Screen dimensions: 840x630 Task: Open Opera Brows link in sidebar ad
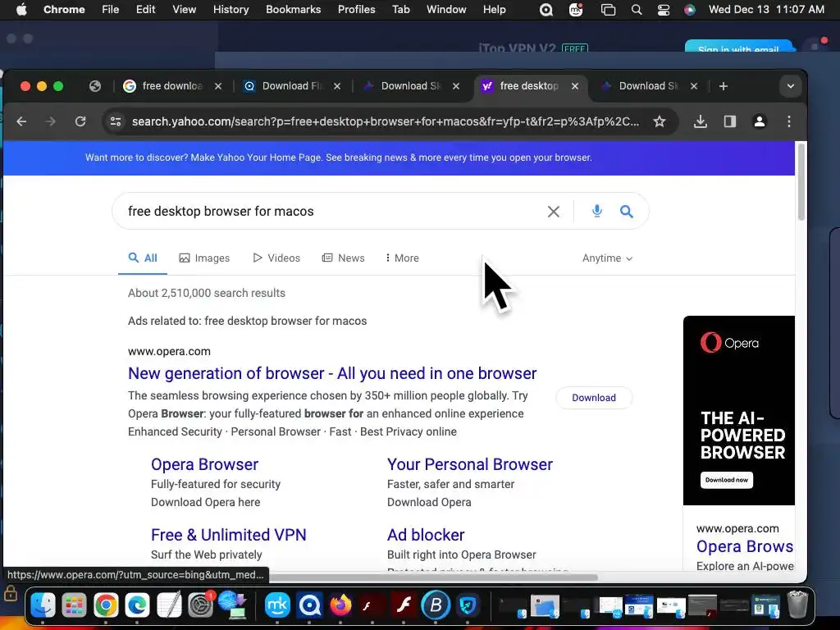click(x=745, y=546)
